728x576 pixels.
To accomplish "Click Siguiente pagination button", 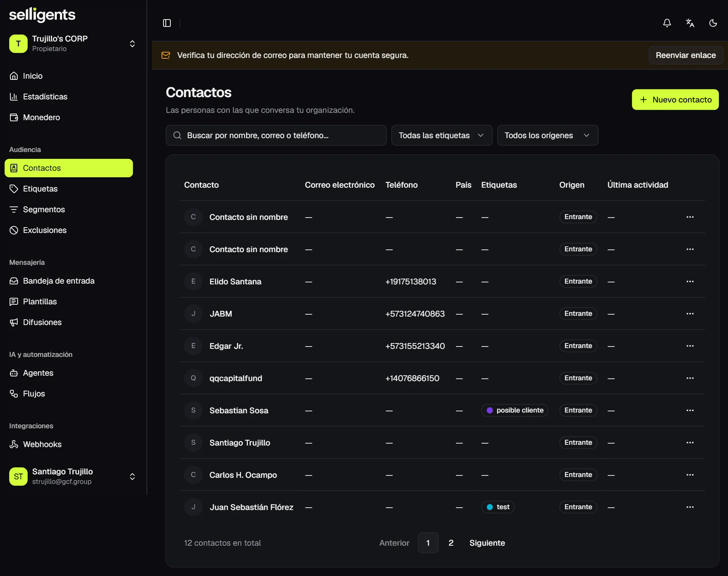I will click(487, 543).
